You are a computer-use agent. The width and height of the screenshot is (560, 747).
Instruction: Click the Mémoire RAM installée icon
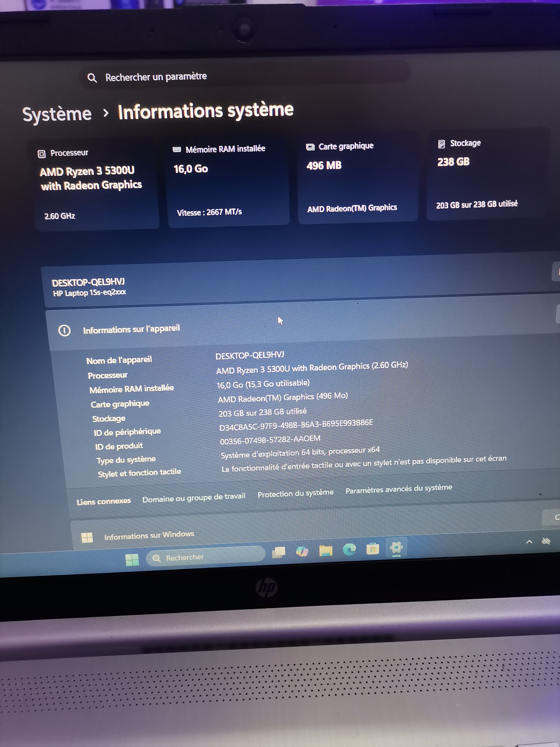click(x=176, y=150)
